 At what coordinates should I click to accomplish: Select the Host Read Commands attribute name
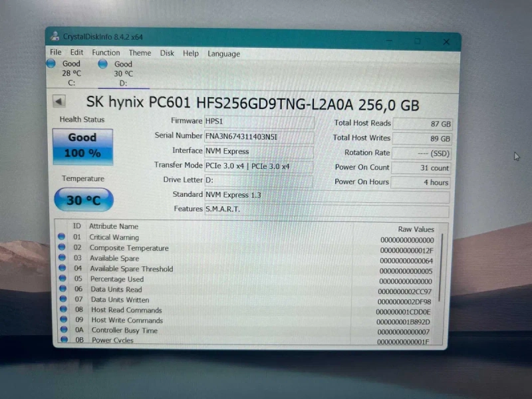pos(126,310)
